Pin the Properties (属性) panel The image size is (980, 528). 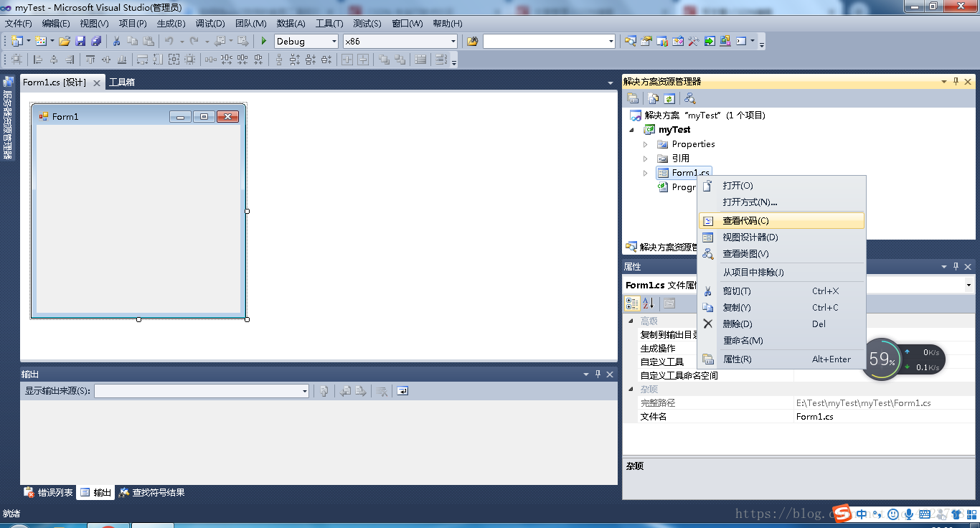(x=956, y=267)
